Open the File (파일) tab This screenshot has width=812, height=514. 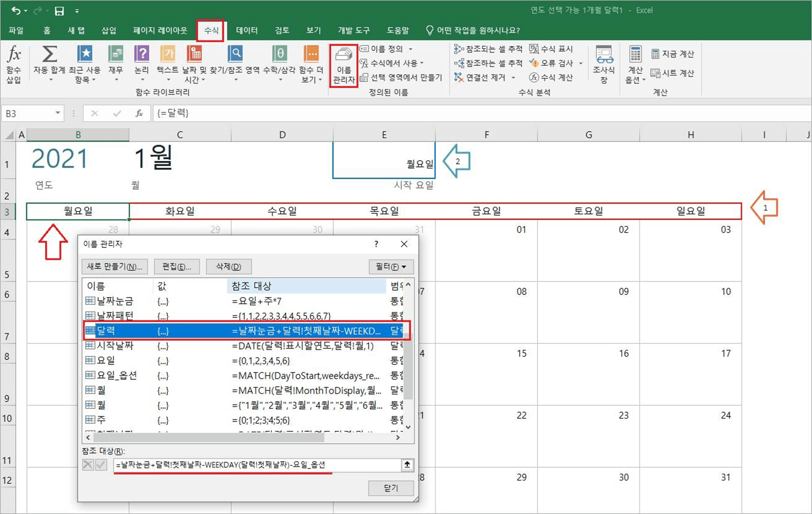tap(16, 31)
